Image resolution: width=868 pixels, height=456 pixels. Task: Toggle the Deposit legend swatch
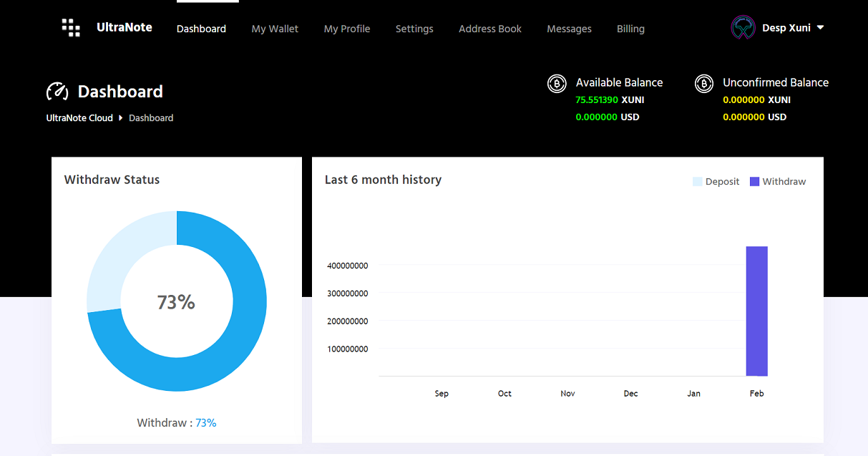pos(698,182)
